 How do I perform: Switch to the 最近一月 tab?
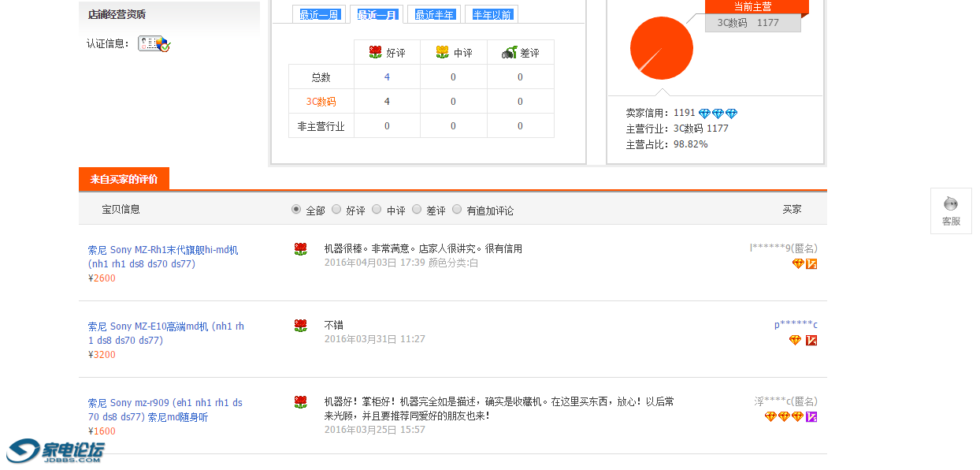click(x=377, y=14)
